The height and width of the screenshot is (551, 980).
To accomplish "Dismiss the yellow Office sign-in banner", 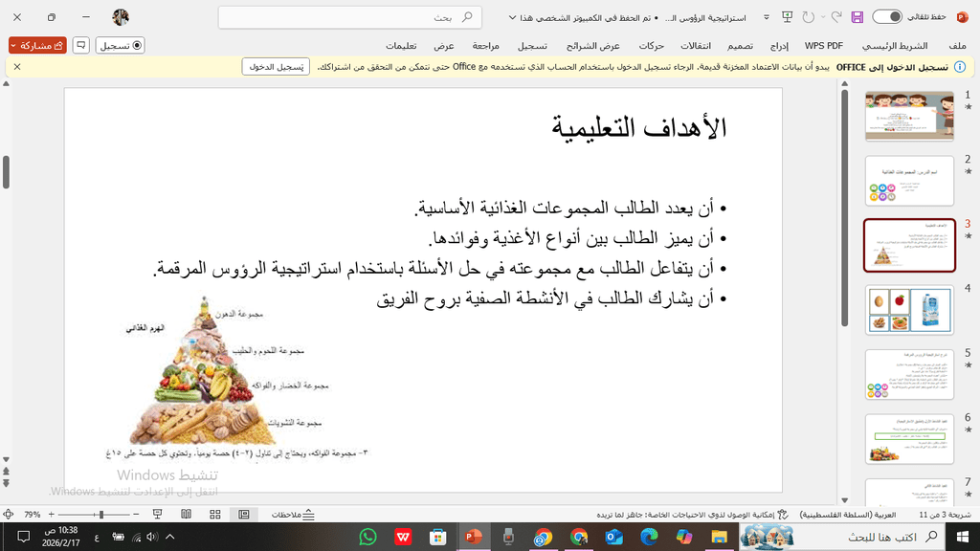I will click(x=17, y=67).
